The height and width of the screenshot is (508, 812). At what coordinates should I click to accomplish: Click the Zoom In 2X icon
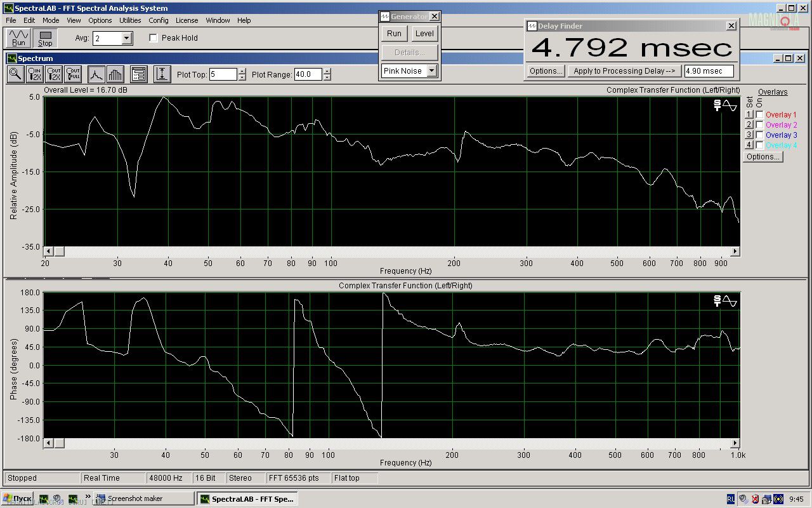point(35,74)
